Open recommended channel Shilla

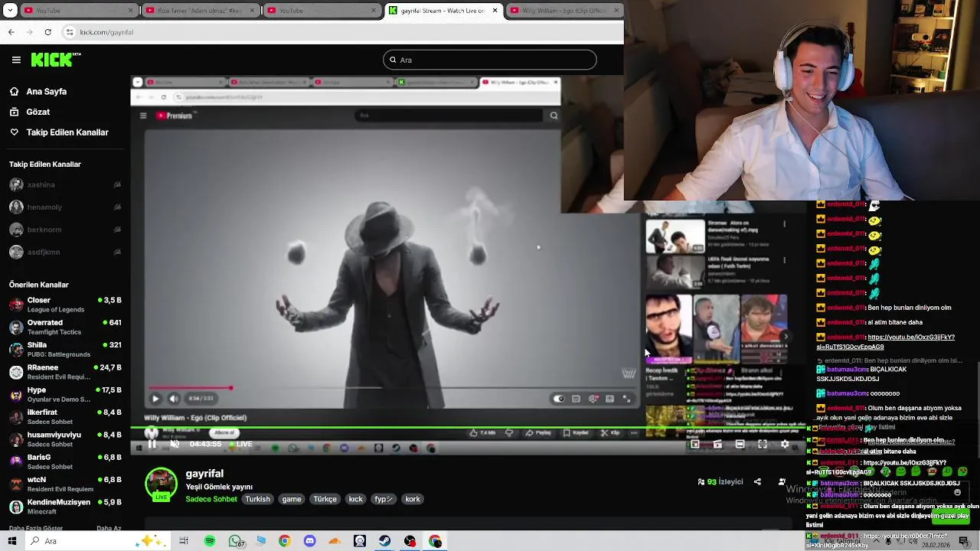pyautogui.click(x=65, y=349)
